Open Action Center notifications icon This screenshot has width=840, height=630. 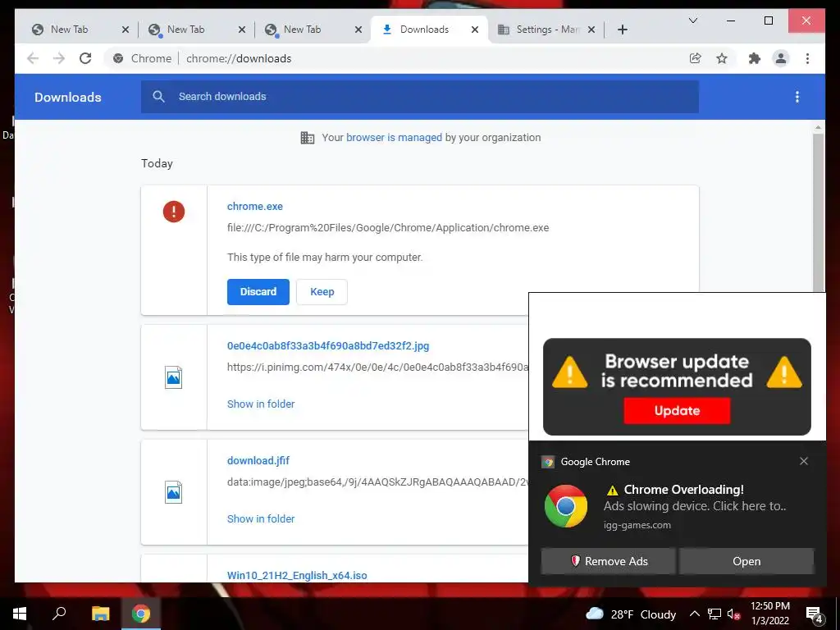(815, 614)
